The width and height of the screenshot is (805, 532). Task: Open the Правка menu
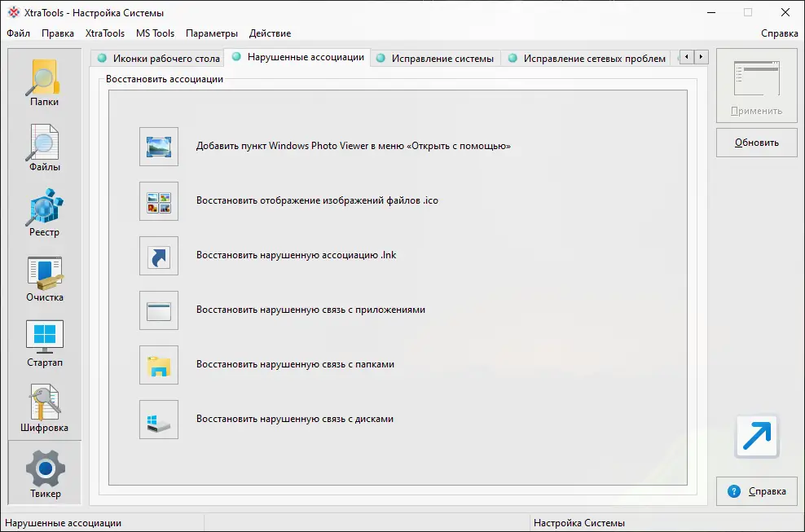point(58,33)
